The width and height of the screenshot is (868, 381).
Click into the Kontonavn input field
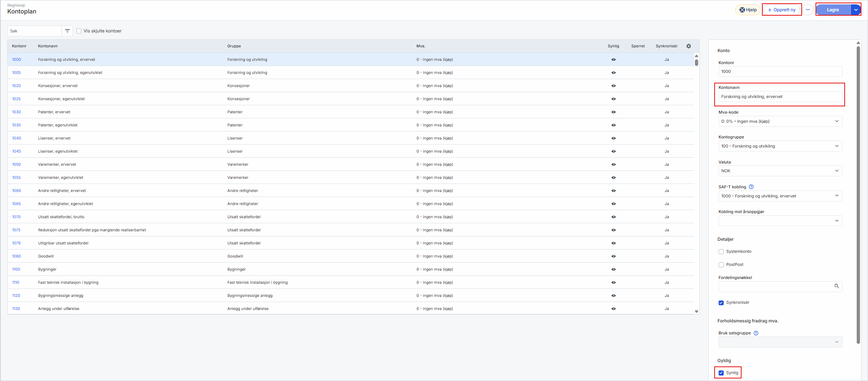click(x=780, y=97)
